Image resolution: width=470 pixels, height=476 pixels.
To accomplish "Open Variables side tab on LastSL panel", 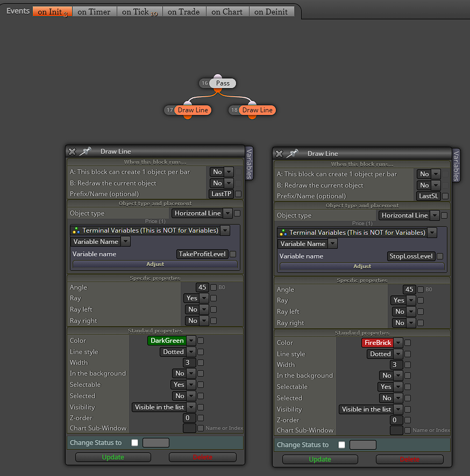I will [x=456, y=166].
